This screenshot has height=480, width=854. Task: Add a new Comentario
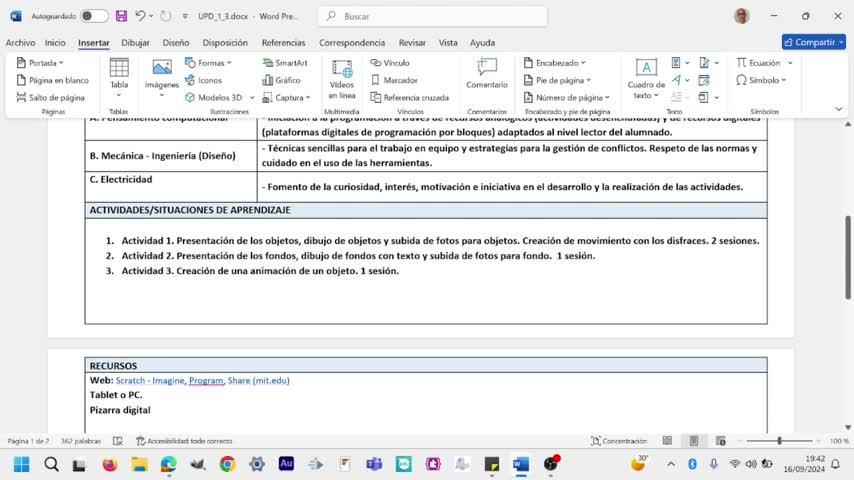click(x=487, y=68)
